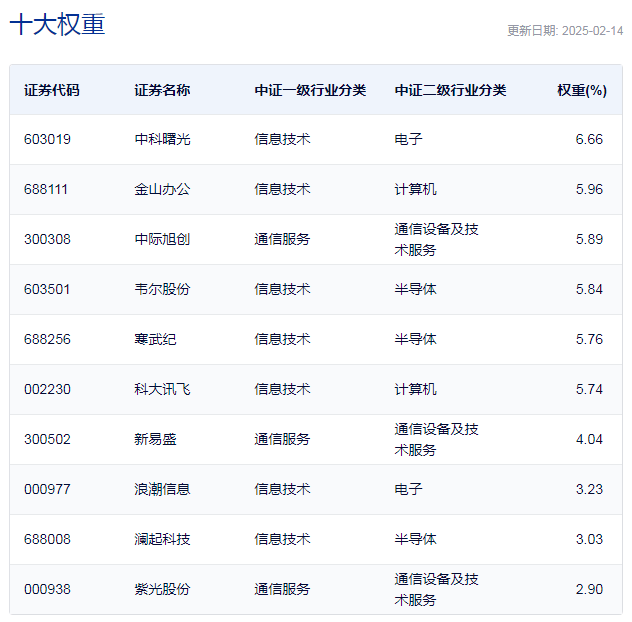
Task: Select stock code 688256
Action: point(47,339)
